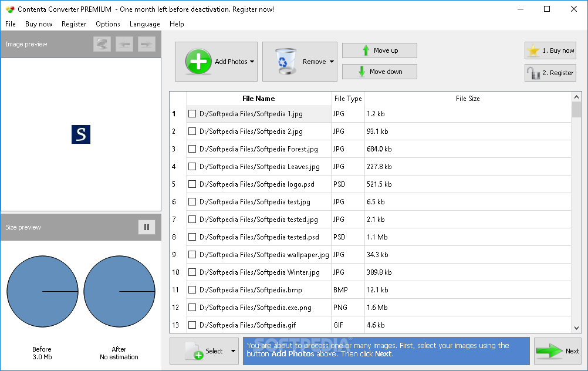Select checkbox for Softpedia test.jpg
The image size is (588, 371).
192,202
